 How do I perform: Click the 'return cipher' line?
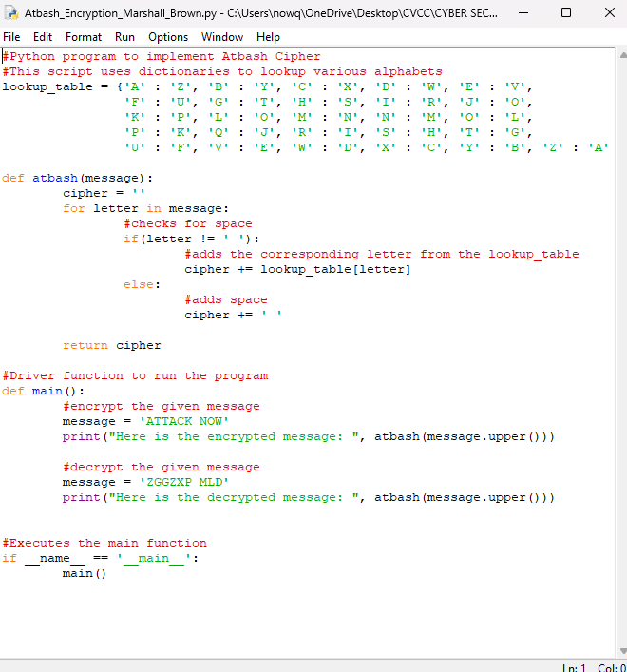(x=112, y=345)
